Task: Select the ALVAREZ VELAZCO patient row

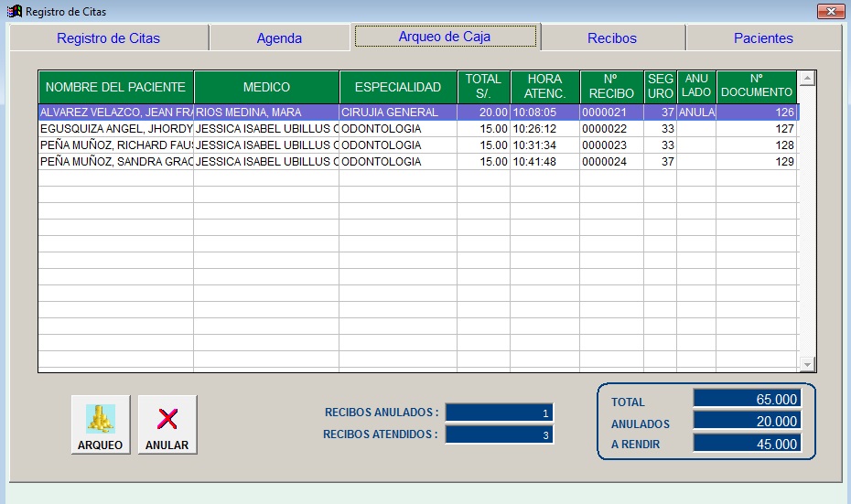Action: (115, 113)
